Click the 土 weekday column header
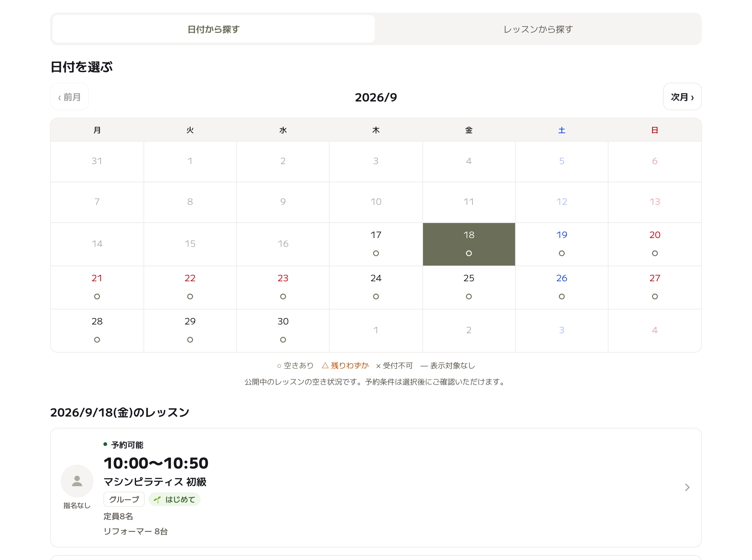Screen dimensions: 752x560 [x=561, y=130]
